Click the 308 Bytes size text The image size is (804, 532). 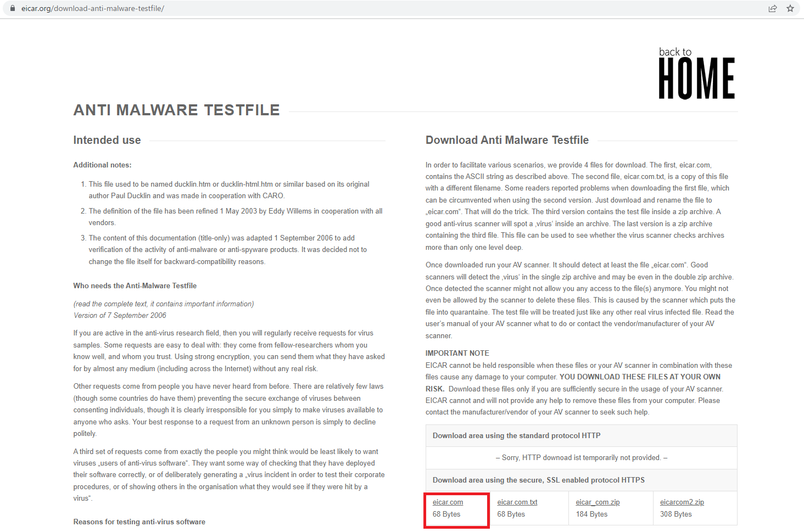point(676,514)
